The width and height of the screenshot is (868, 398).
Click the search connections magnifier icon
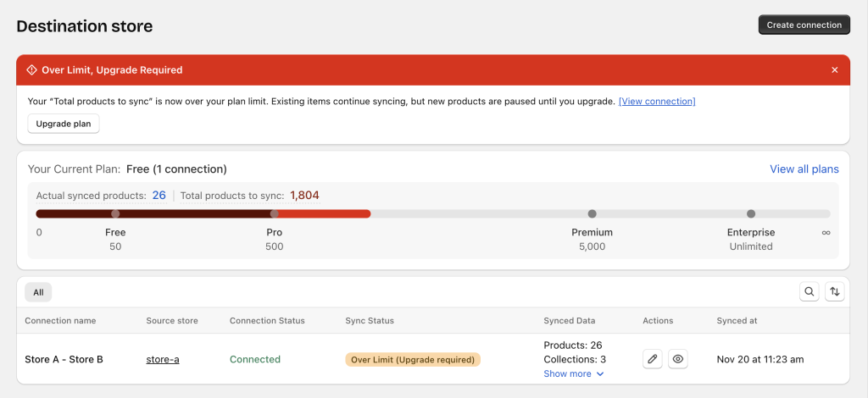pyautogui.click(x=810, y=292)
